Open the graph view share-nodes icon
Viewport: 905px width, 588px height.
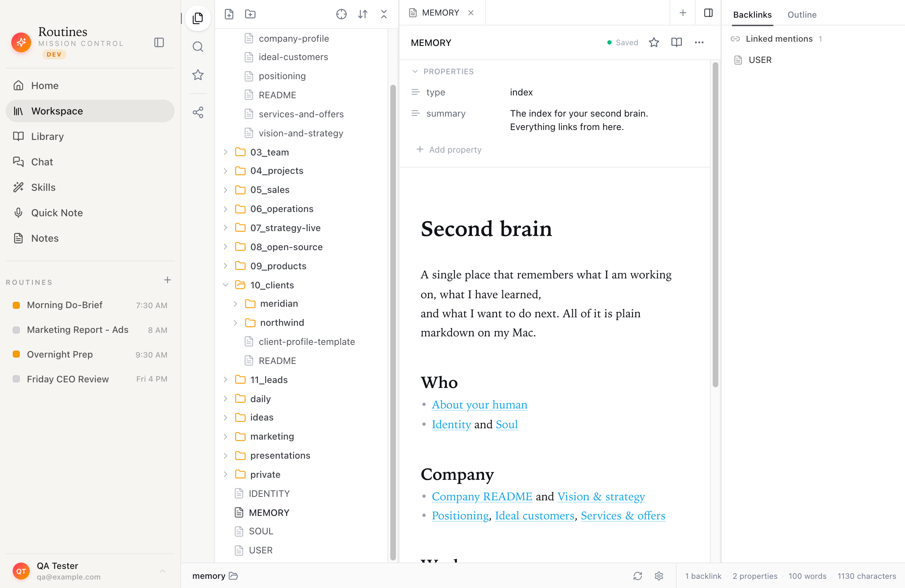click(198, 112)
